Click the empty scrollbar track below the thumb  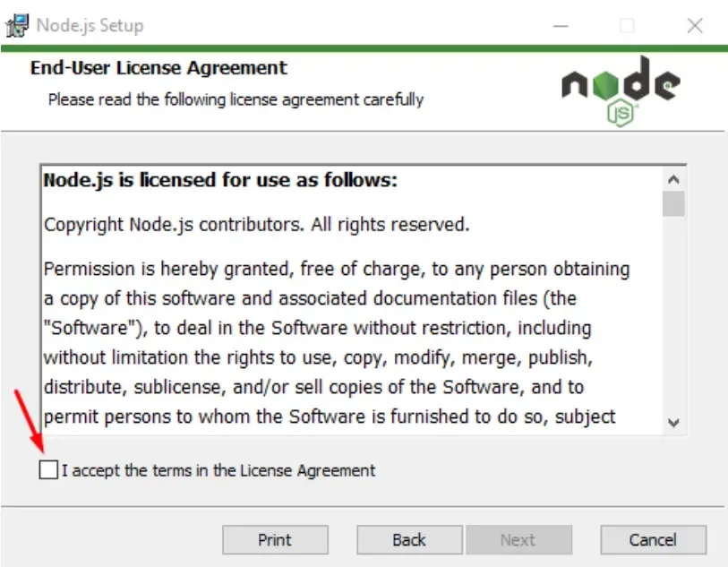673,314
